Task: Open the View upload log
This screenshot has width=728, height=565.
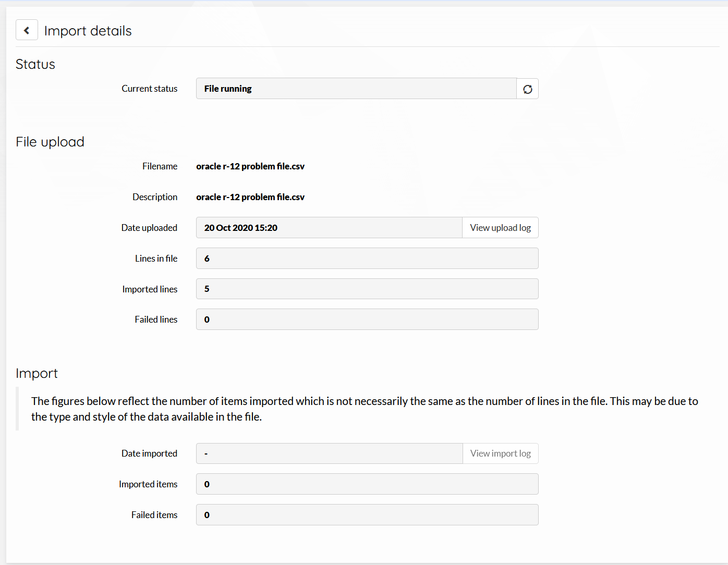Action: coord(500,228)
